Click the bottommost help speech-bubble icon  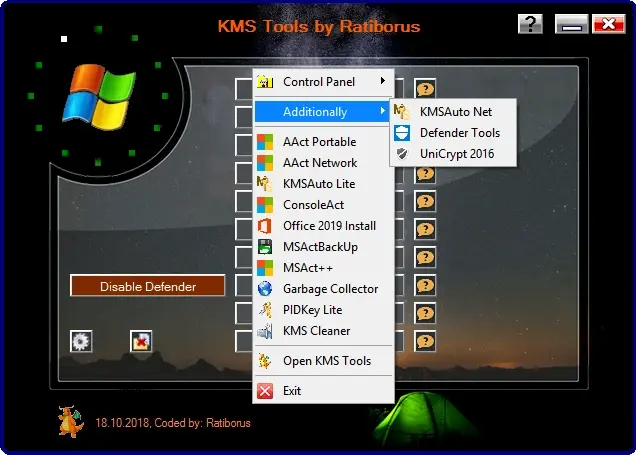click(x=425, y=341)
